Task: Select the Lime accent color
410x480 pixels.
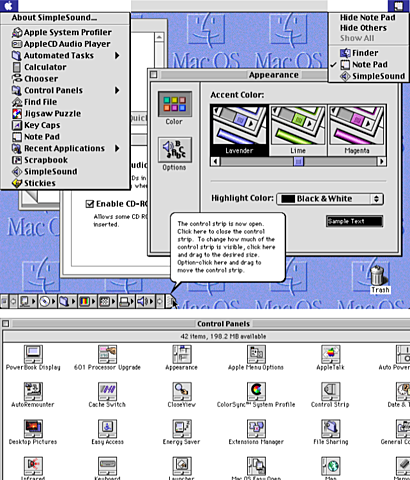Action: [298, 130]
